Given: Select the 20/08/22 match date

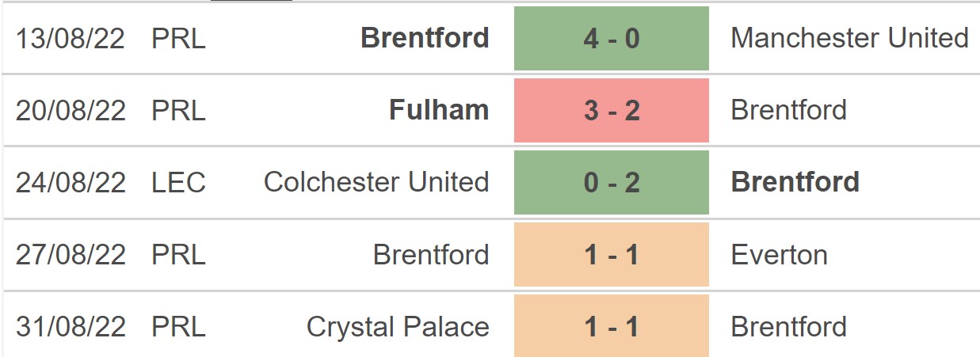Looking at the screenshot, I should [x=71, y=110].
